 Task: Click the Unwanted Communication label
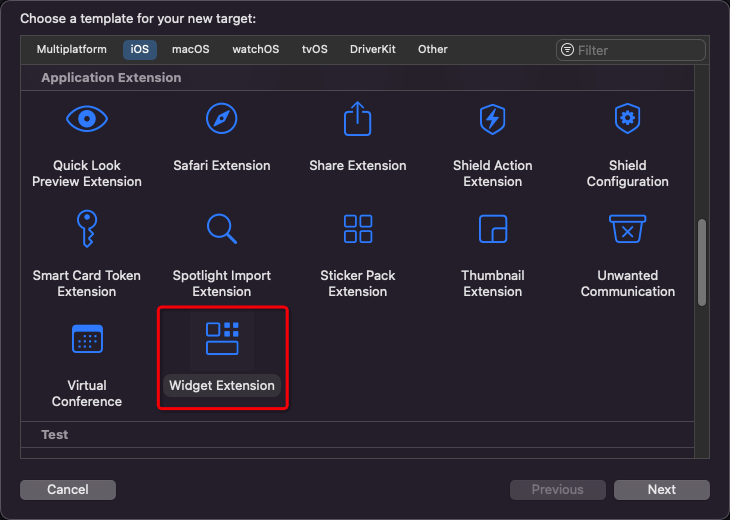pos(628,284)
